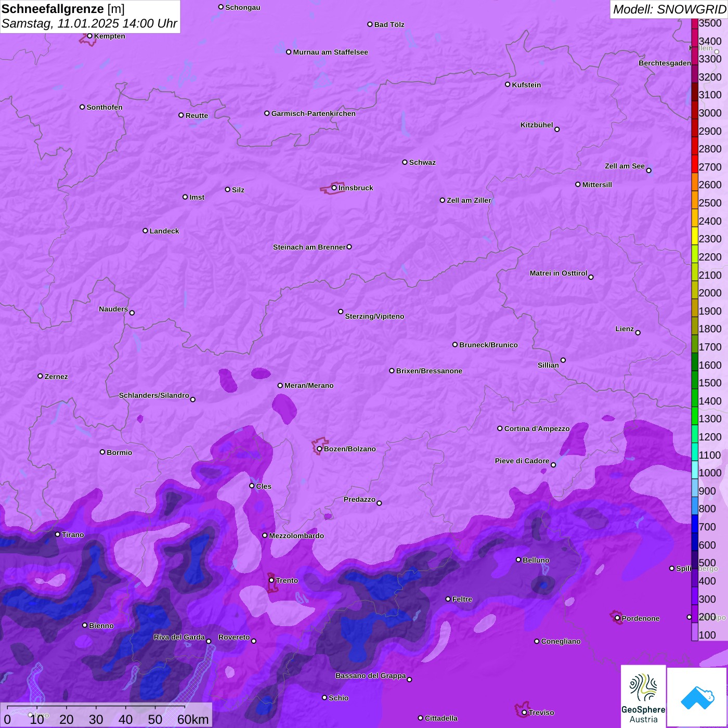728x728 pixels.
Task: Click the 100 light purple legend swatch
Action: pyautogui.click(x=695, y=632)
